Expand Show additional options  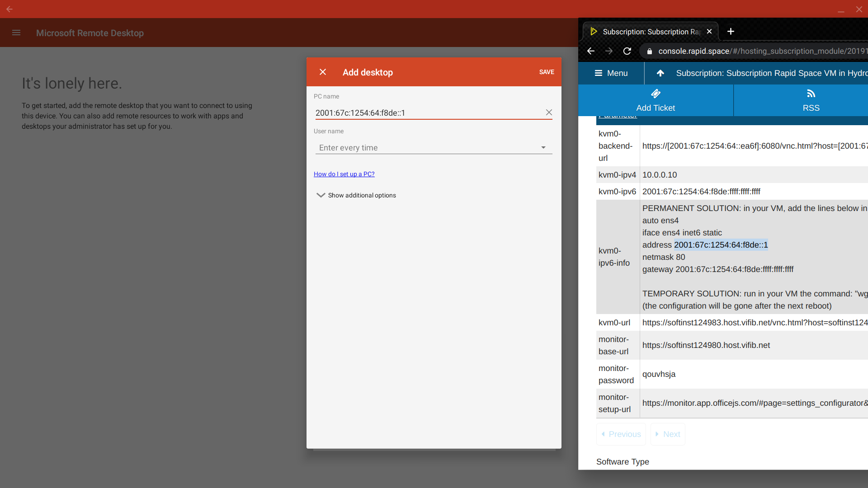(356, 195)
